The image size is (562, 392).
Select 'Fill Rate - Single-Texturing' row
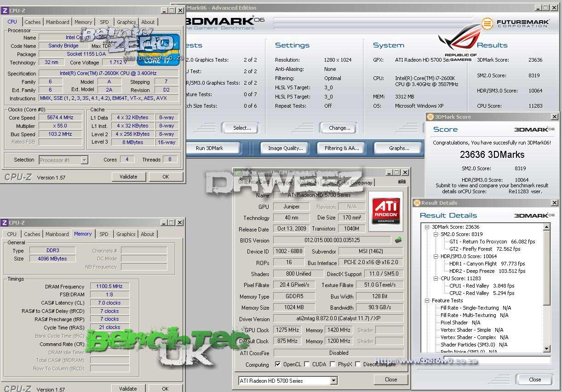[x=475, y=308]
